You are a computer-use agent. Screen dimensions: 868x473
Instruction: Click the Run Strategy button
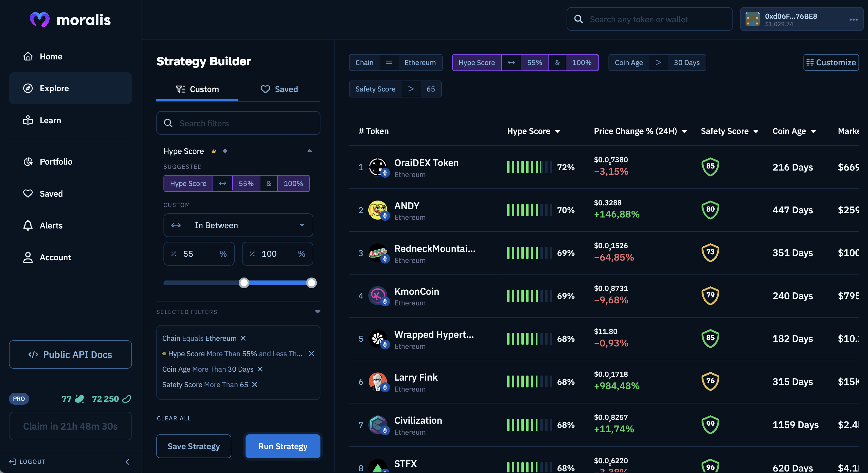(283, 446)
